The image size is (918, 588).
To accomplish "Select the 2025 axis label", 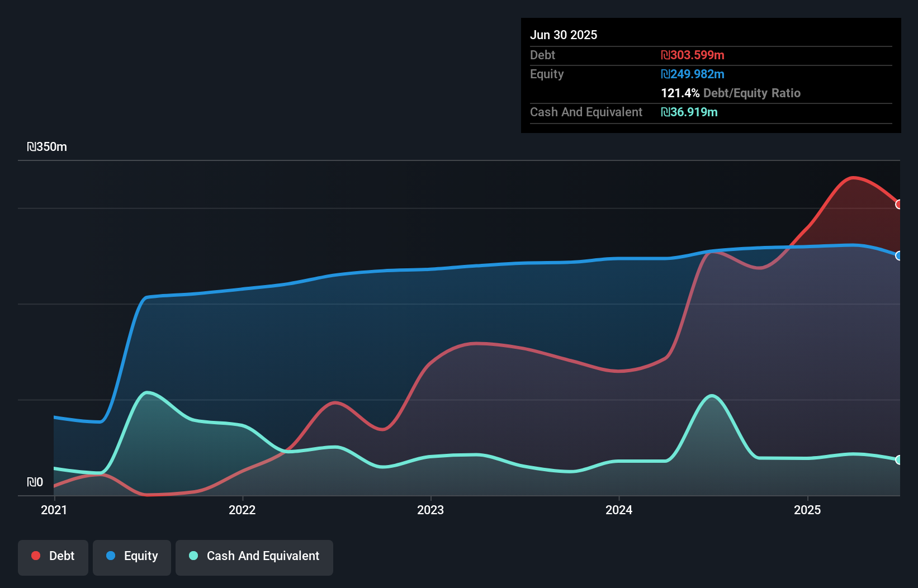I will pos(808,510).
